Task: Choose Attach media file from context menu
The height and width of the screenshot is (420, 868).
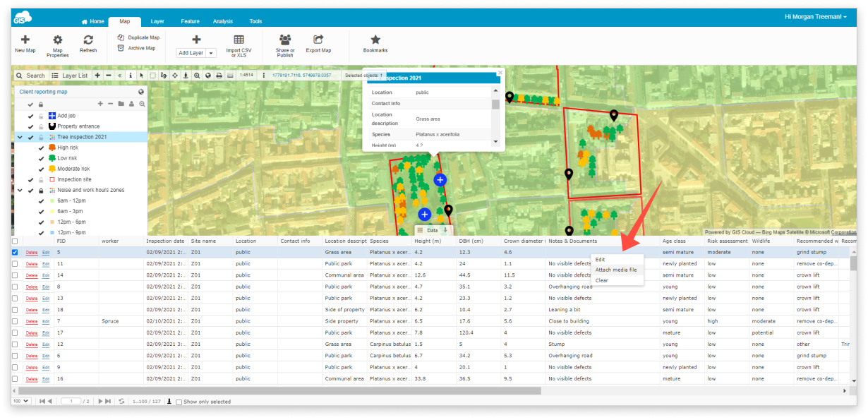Action: [617, 270]
